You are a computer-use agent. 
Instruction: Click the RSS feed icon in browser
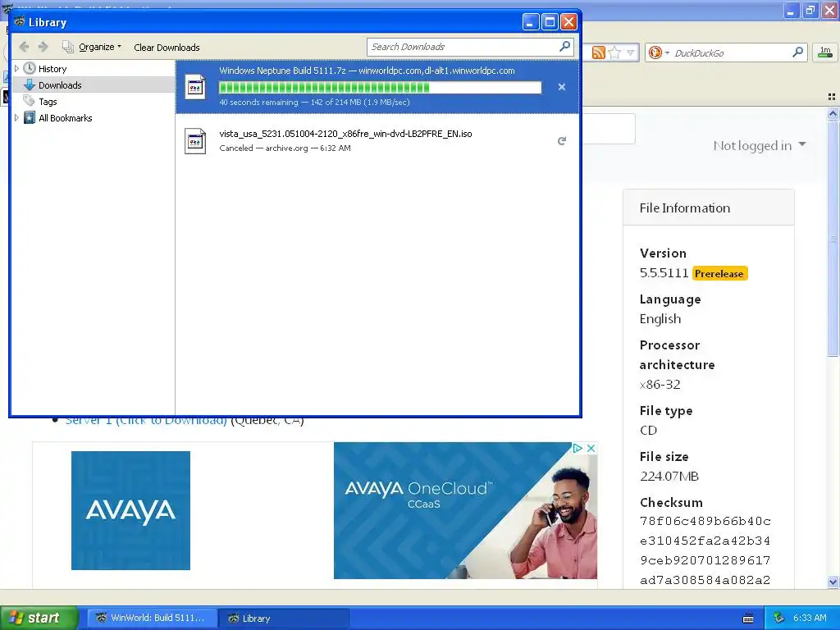point(598,52)
